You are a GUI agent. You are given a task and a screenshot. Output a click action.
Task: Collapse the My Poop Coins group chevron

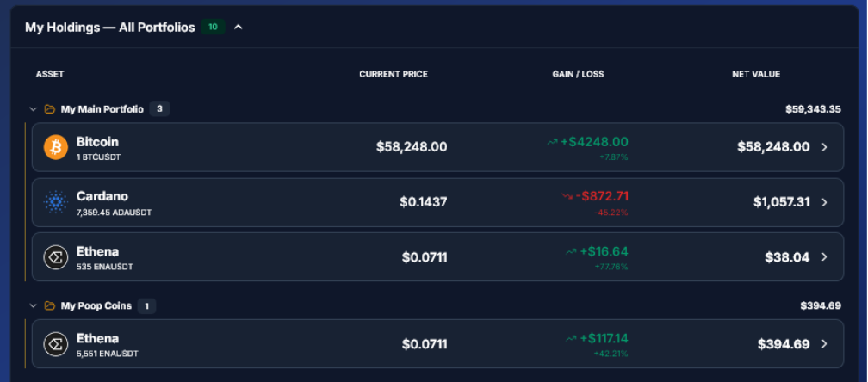(34, 305)
